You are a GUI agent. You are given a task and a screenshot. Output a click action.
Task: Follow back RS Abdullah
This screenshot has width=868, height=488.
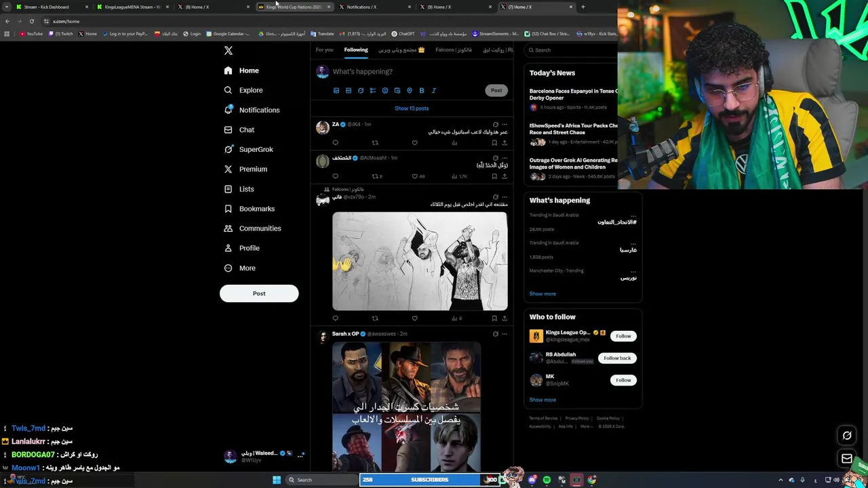coord(617,358)
